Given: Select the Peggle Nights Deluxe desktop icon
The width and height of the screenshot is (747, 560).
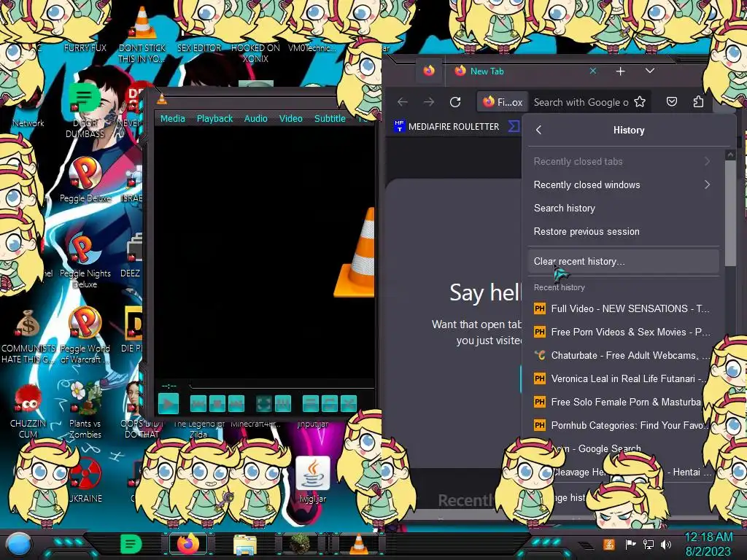Looking at the screenshot, I should pyautogui.click(x=85, y=262).
